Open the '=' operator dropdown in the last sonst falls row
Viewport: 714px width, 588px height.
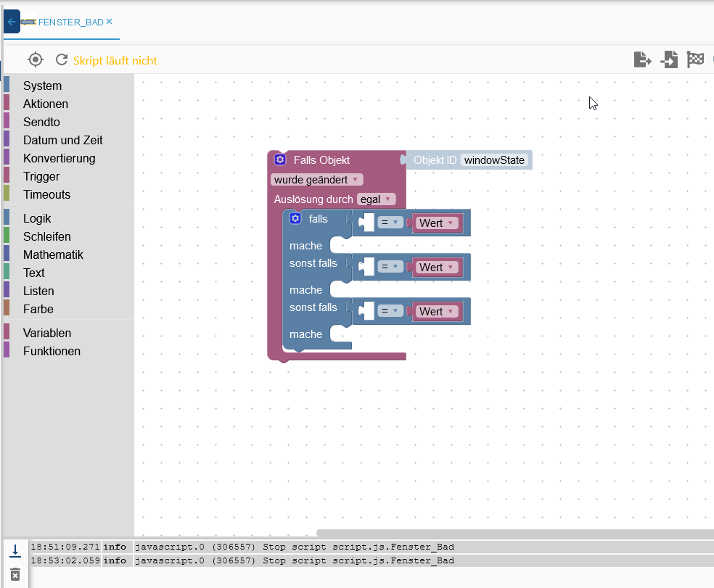(x=390, y=312)
